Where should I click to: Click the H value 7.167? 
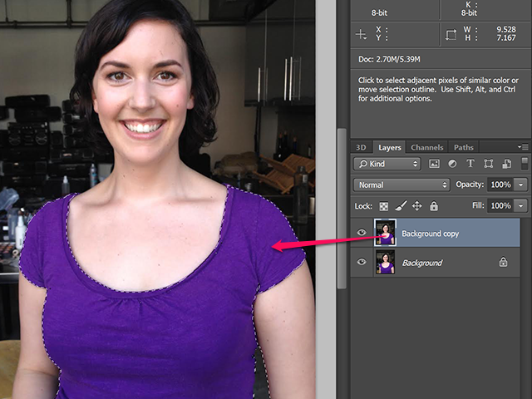[506, 37]
